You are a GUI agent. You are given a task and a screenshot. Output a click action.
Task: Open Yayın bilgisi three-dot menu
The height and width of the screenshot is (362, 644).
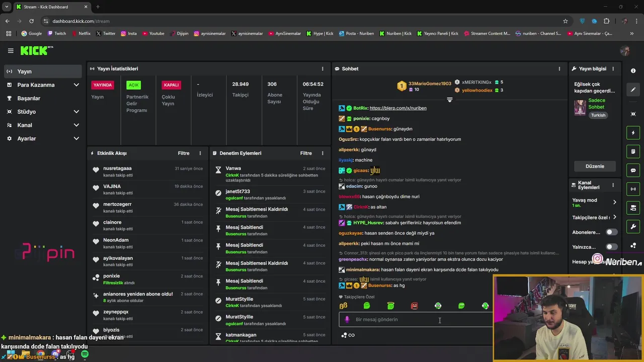[613, 69]
